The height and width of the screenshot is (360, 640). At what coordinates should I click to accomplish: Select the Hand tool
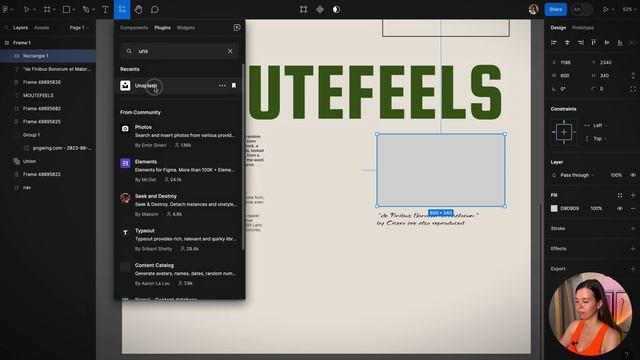[139, 9]
